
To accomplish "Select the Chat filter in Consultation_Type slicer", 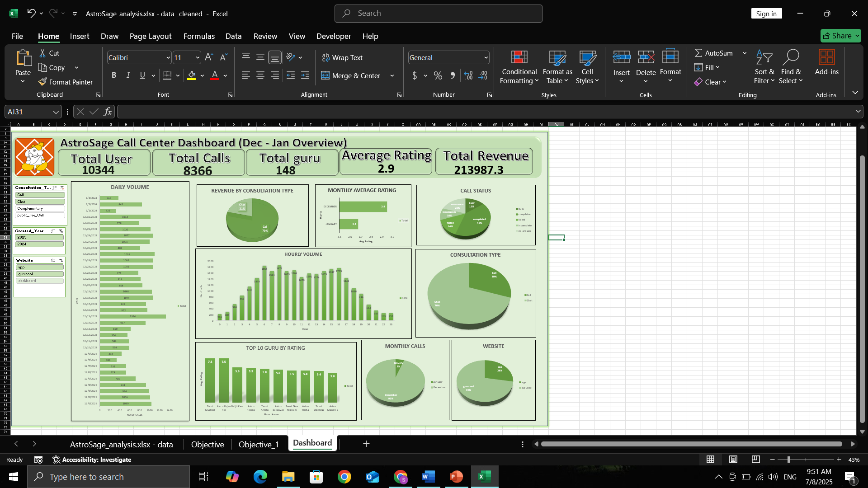I will click(x=39, y=202).
